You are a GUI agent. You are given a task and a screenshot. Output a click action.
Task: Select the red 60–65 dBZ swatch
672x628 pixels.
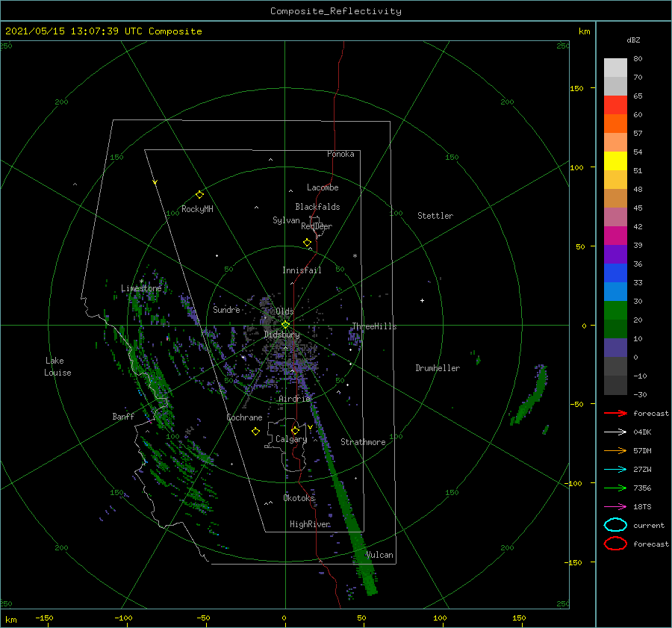[x=615, y=105]
